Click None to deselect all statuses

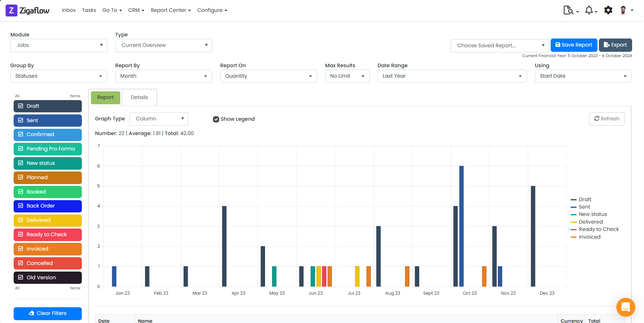click(75, 96)
